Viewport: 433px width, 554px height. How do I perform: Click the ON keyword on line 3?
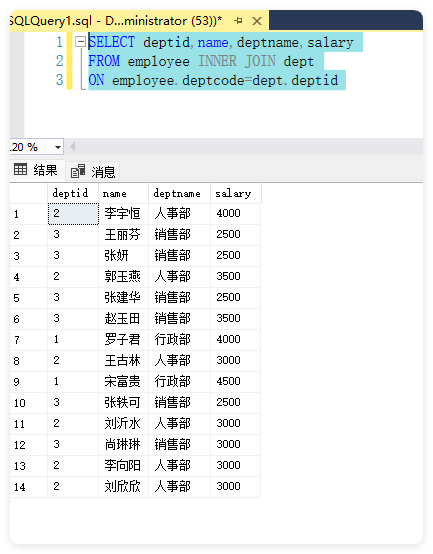96,80
